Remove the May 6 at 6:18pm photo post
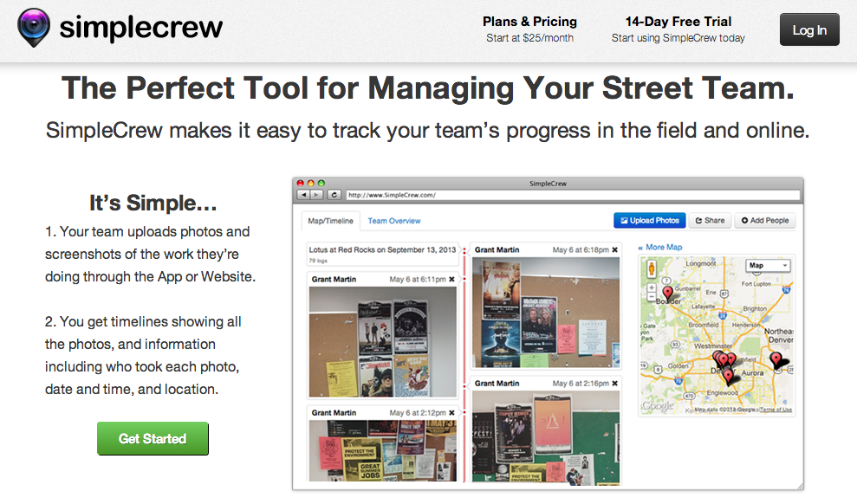This screenshot has width=857, height=504. [x=615, y=249]
